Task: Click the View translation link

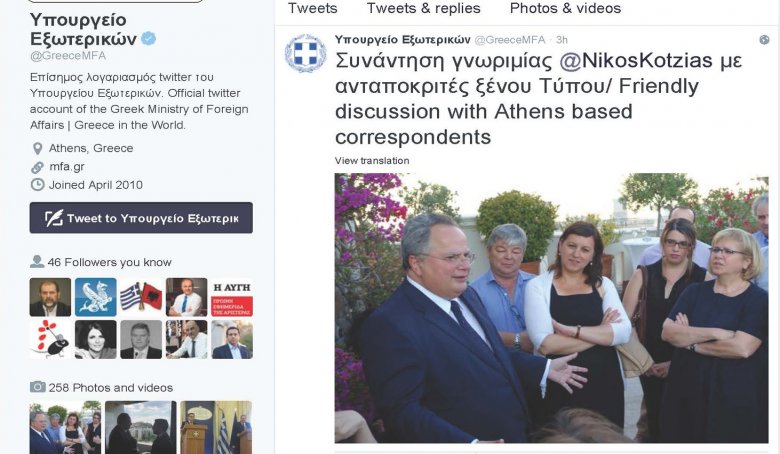Action: (372, 161)
